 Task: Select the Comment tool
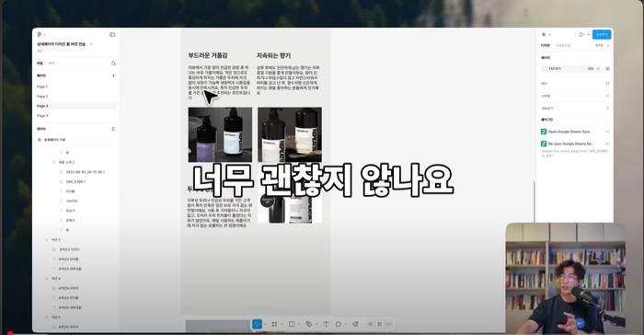(339, 324)
